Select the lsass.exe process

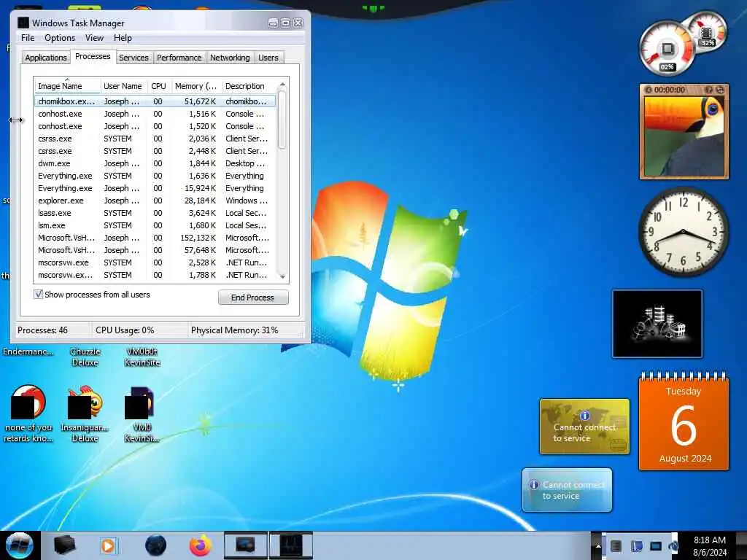coord(155,213)
